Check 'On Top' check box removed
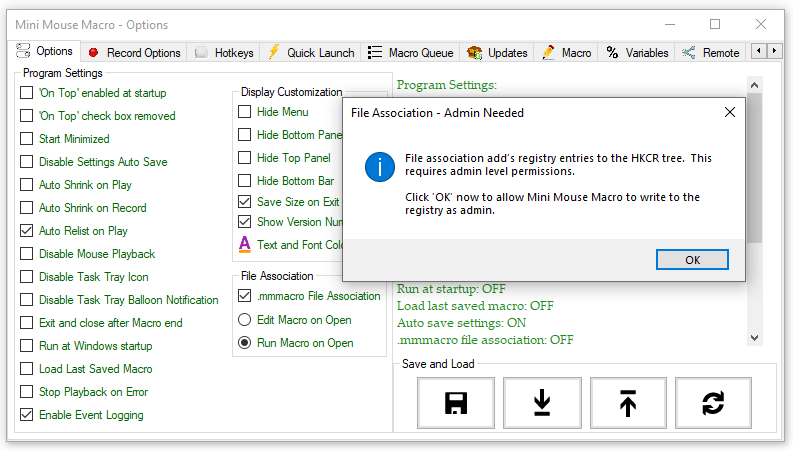This screenshot has height=451, width=793. pyautogui.click(x=26, y=116)
